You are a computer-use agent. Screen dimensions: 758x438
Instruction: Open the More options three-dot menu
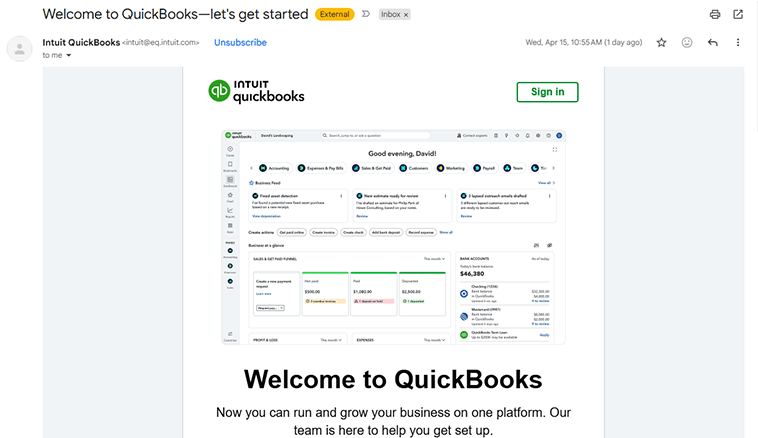[x=738, y=43]
